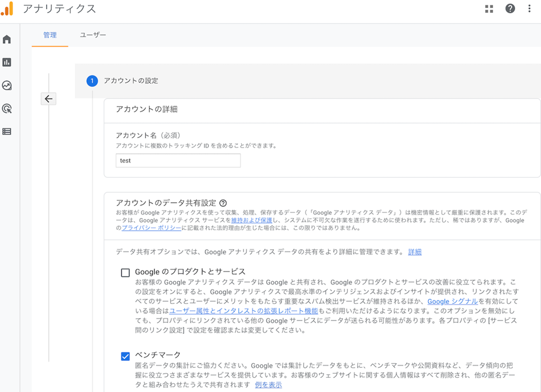Click the Google Analytics logo
This screenshot has height=392, width=541.
(x=7, y=9)
